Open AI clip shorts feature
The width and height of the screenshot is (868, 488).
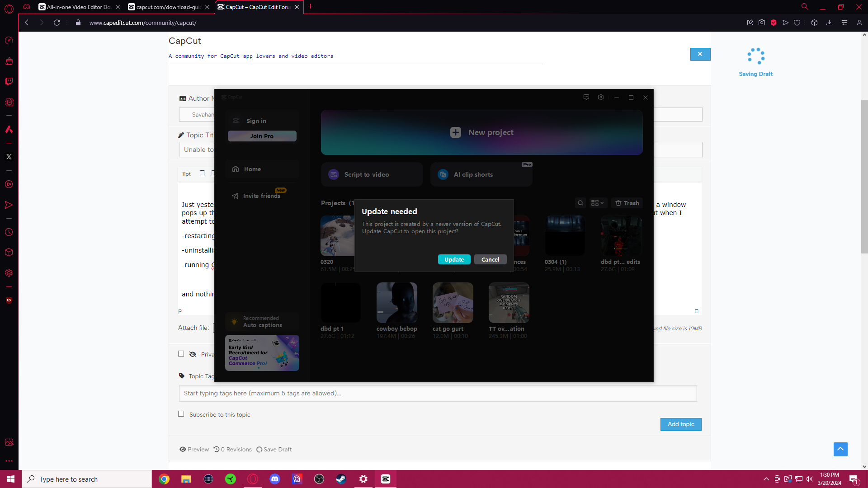(x=481, y=174)
